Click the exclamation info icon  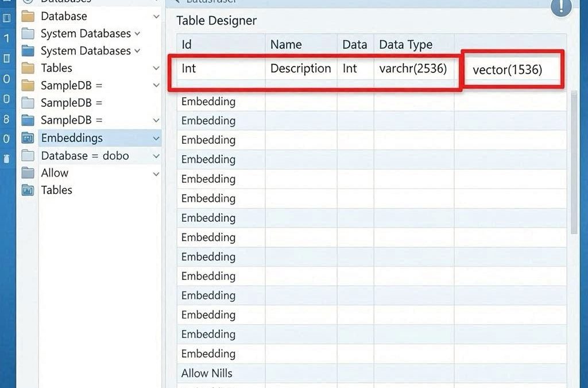[x=562, y=6]
